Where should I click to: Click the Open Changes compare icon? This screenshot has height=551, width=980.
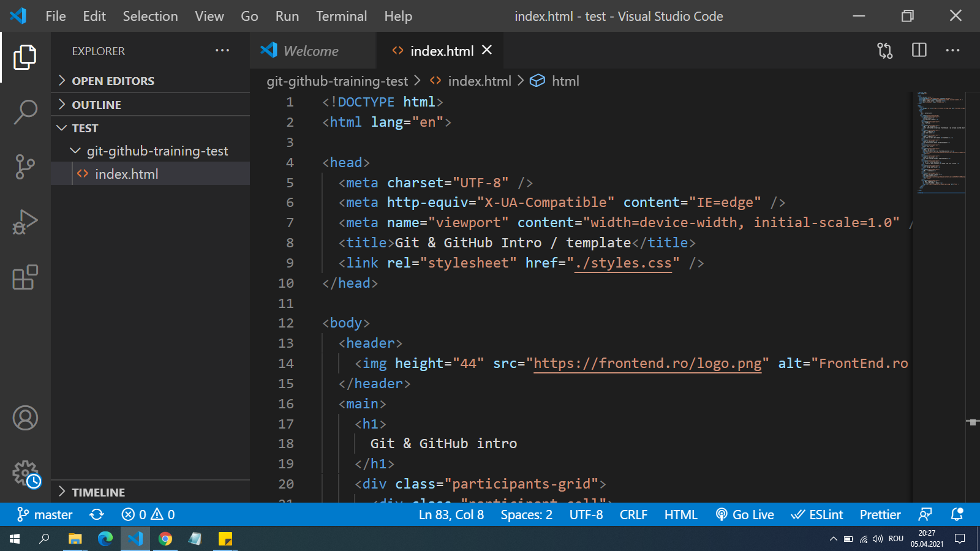point(884,51)
